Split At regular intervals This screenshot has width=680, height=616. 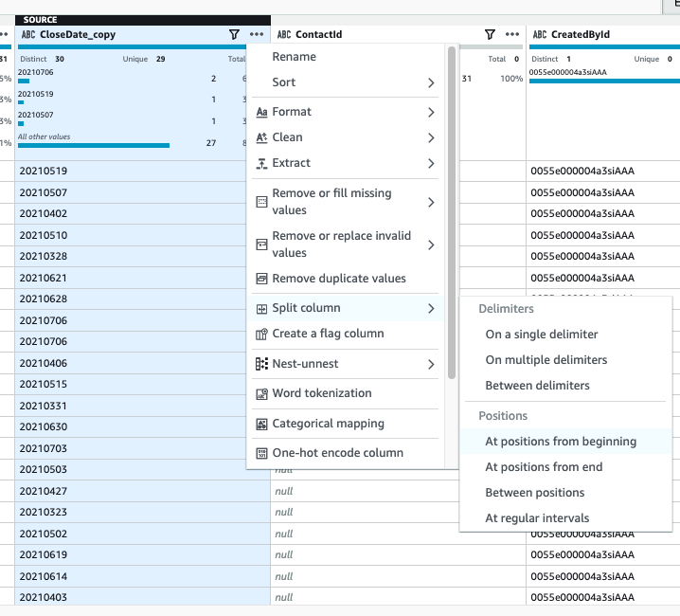(x=565, y=518)
